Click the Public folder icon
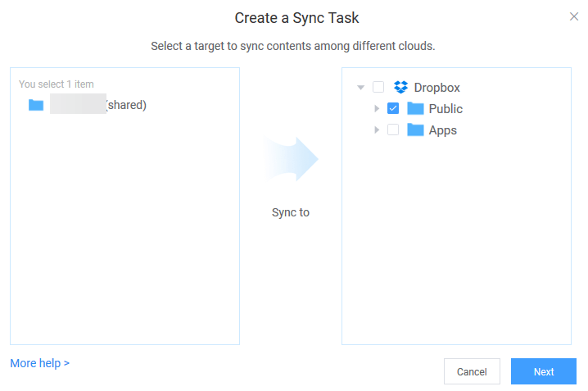 click(x=415, y=109)
